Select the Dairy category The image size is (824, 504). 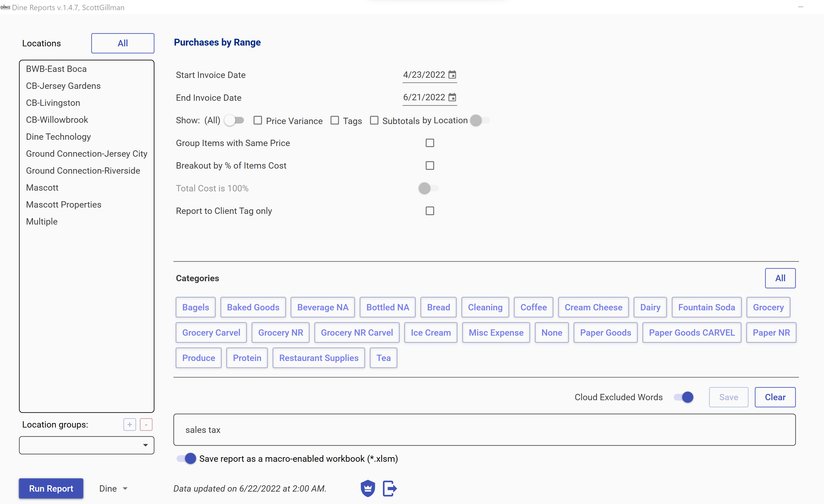click(x=650, y=307)
